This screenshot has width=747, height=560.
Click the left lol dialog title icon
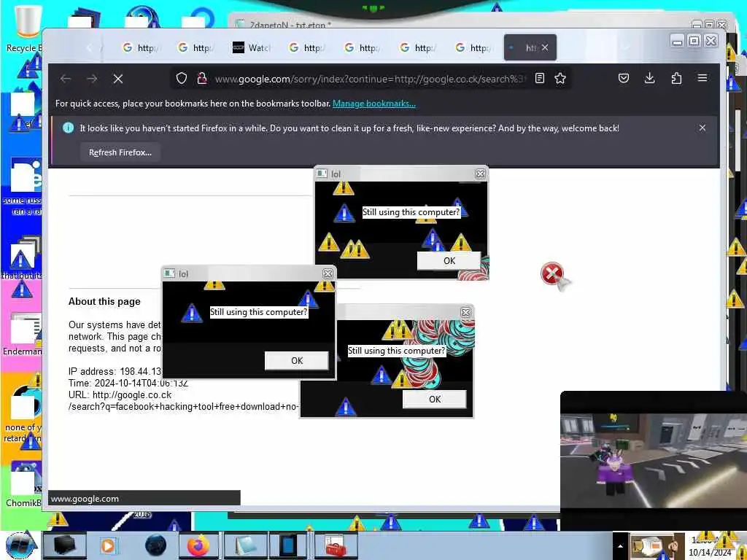[x=169, y=273]
